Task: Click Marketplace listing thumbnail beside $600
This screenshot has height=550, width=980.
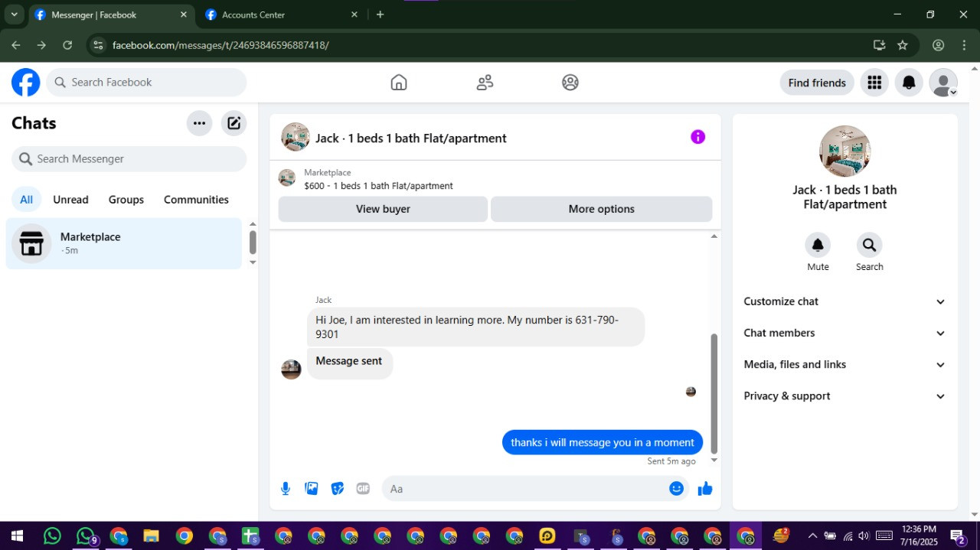Action: pos(287,178)
